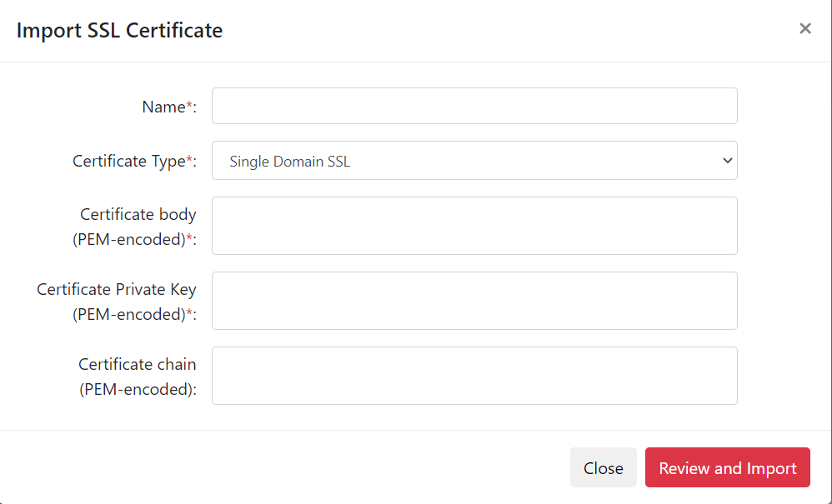Click the 'Certificate Private Key' label text
The image size is (832, 504).
point(117,290)
